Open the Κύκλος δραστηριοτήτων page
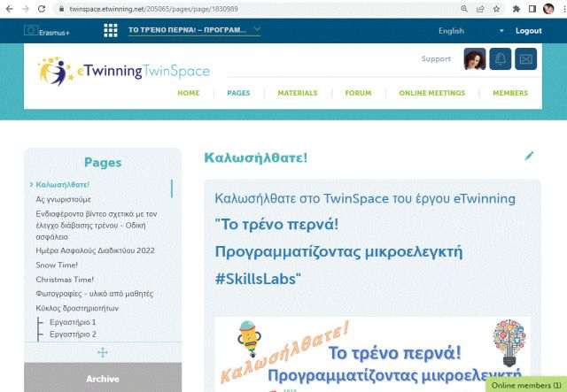 coord(77,308)
